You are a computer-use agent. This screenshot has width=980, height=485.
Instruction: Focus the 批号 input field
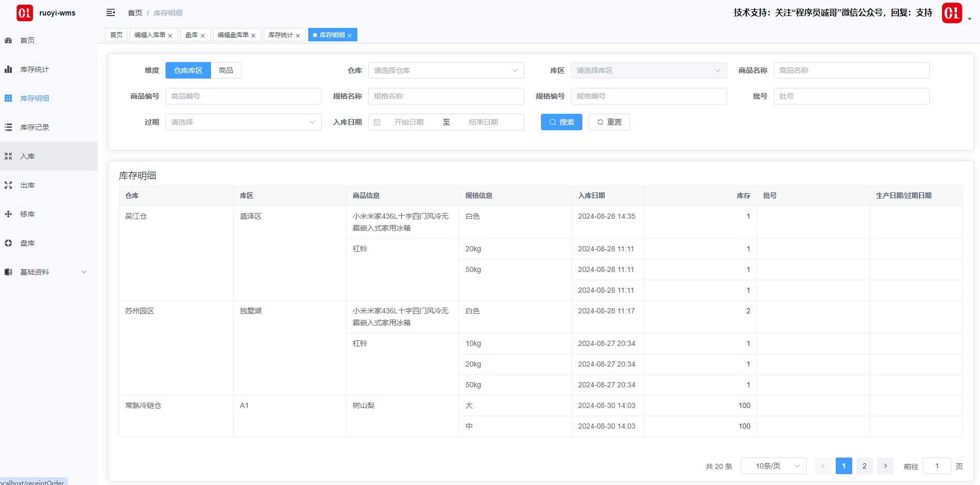point(852,96)
